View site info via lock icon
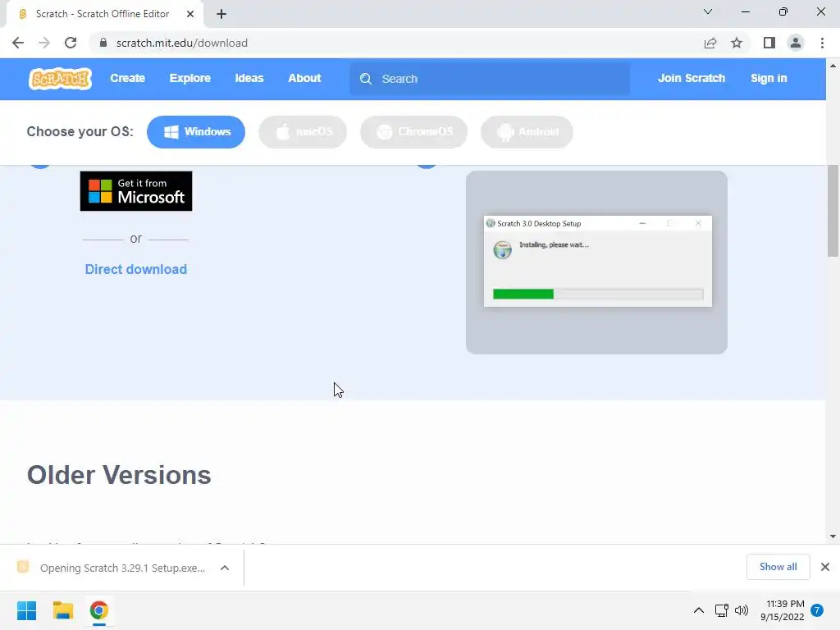840x630 pixels. (x=103, y=43)
